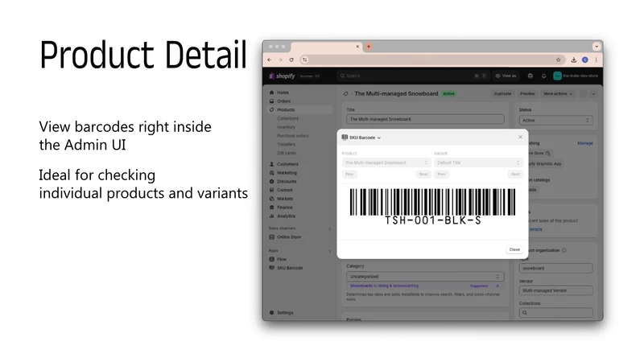Open the Status Active dropdown
Screen dimensions: 644x362
point(555,121)
